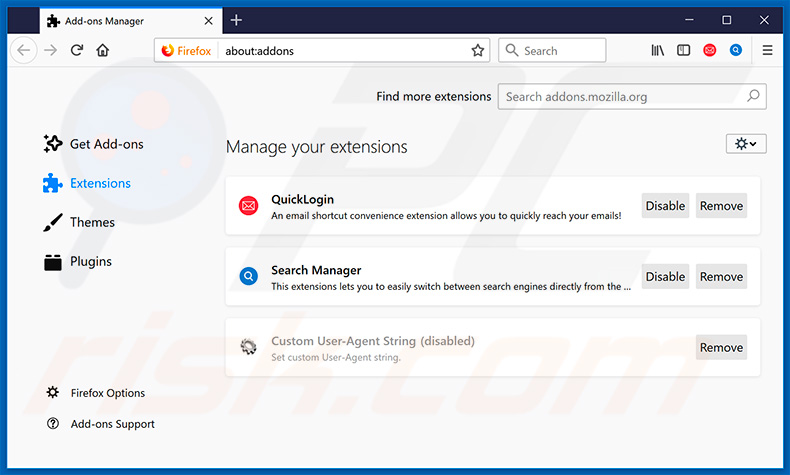The width and height of the screenshot is (790, 475).
Task: Click the blue Search Manager toolbar icon
Action: pyautogui.click(x=736, y=50)
